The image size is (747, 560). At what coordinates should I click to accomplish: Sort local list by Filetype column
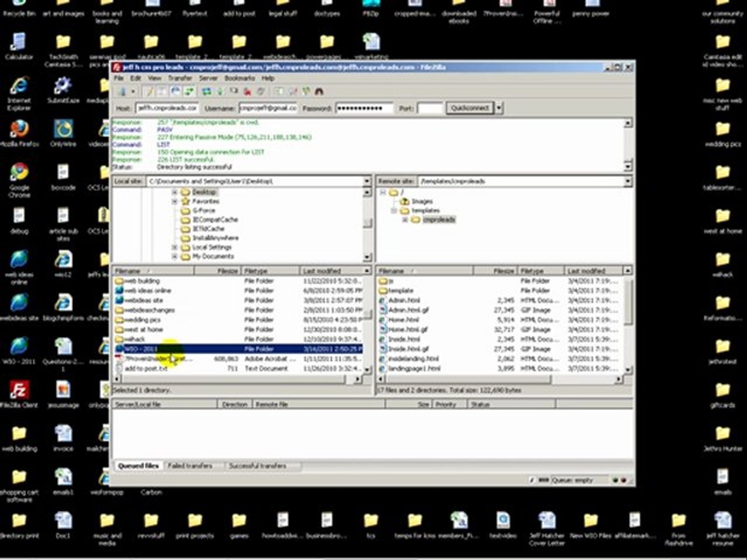270,271
